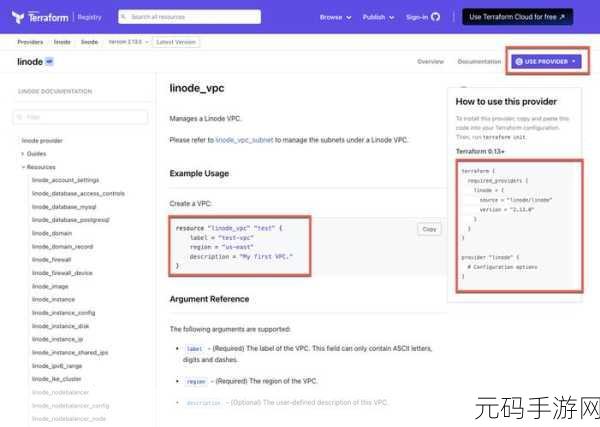The height and width of the screenshot is (427, 600).
Task: Open linode_firewall_device resource
Action: 62,273
